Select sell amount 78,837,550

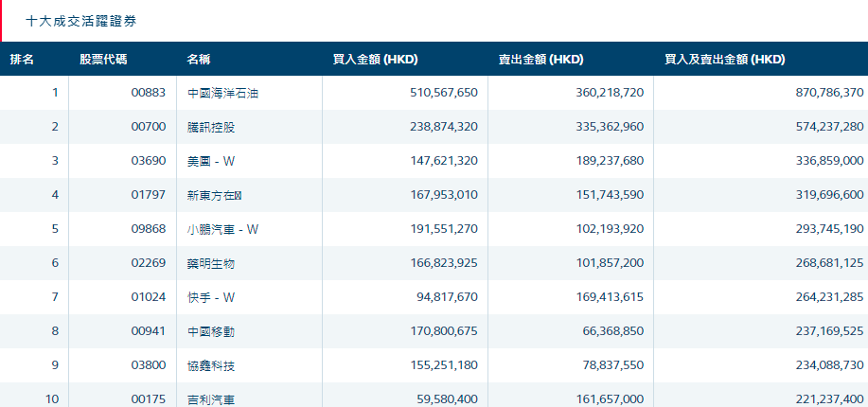click(x=612, y=365)
